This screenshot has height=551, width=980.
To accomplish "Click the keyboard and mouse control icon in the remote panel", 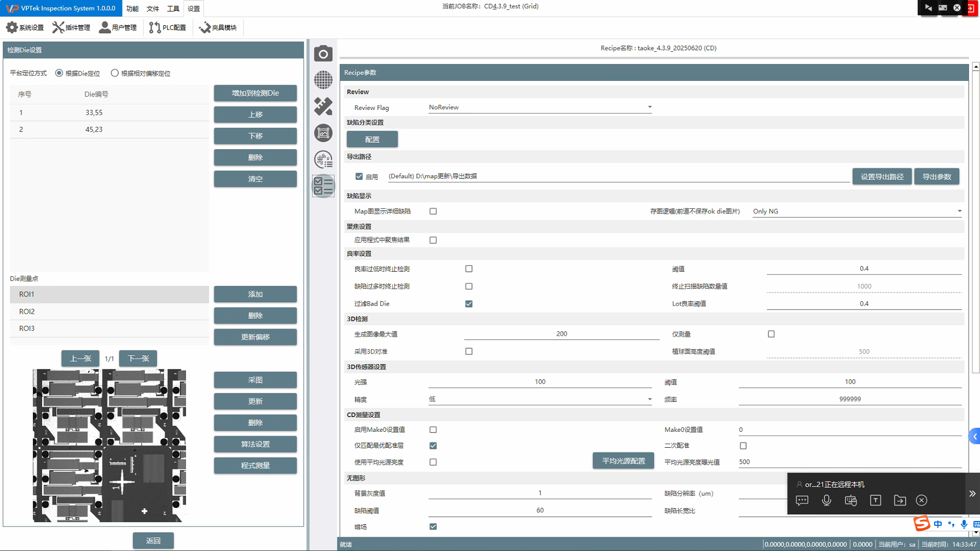I will (x=851, y=500).
